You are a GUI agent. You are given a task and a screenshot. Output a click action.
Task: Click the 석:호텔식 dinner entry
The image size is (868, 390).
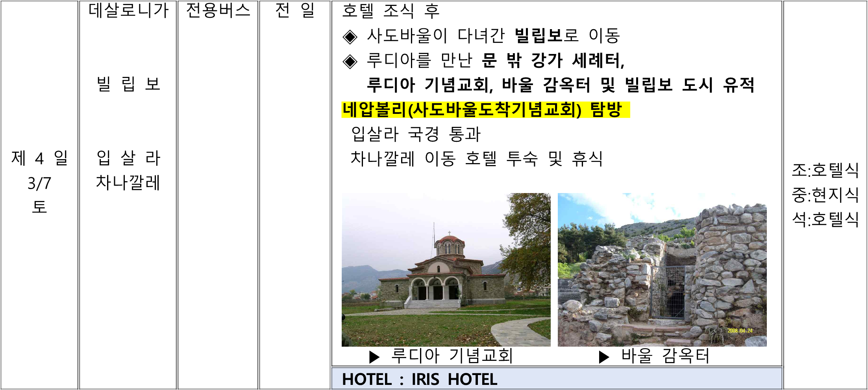point(825,219)
